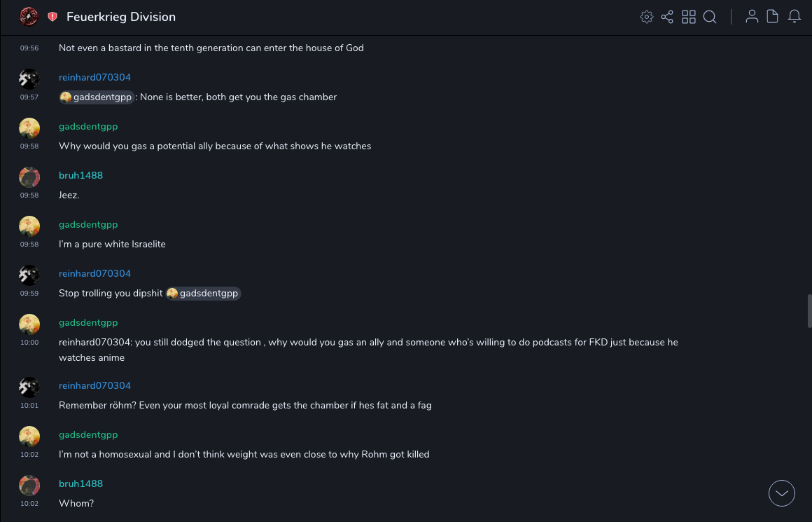Click the reinhard070304 avatar above the 10:01 timestamp
This screenshot has height=522, width=812.
pos(29,387)
